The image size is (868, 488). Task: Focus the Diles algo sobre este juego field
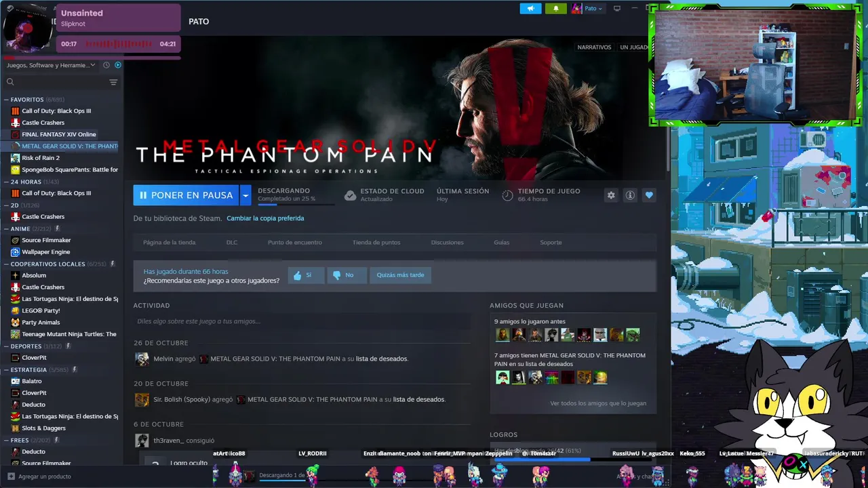[302, 321]
